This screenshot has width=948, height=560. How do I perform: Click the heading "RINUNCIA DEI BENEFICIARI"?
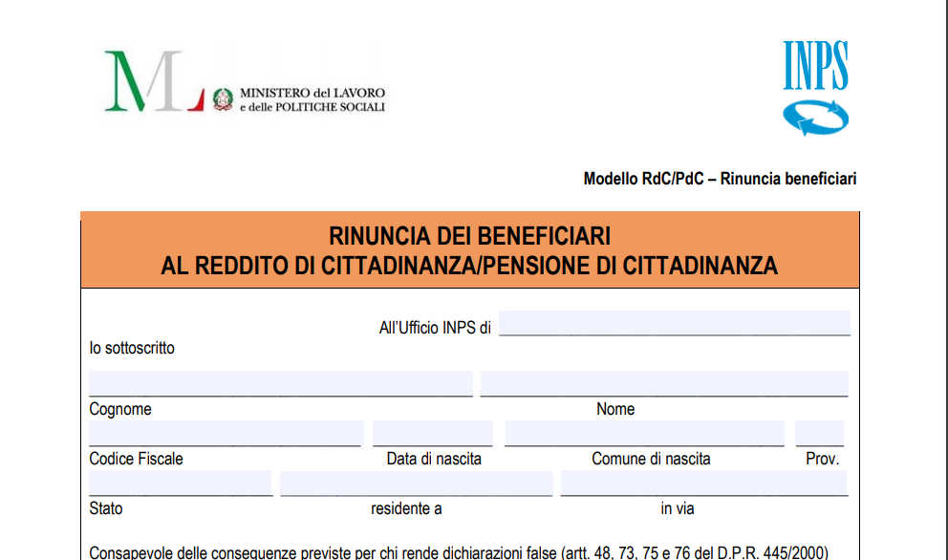[470, 236]
